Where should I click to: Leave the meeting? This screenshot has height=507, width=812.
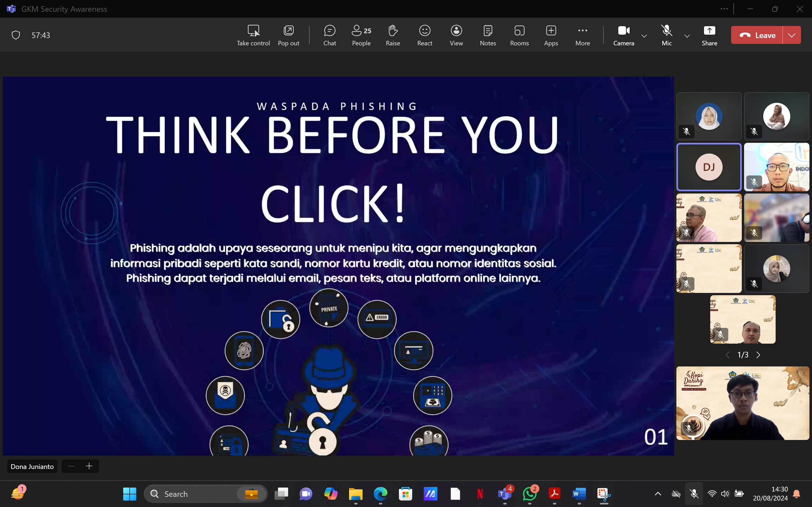point(757,35)
